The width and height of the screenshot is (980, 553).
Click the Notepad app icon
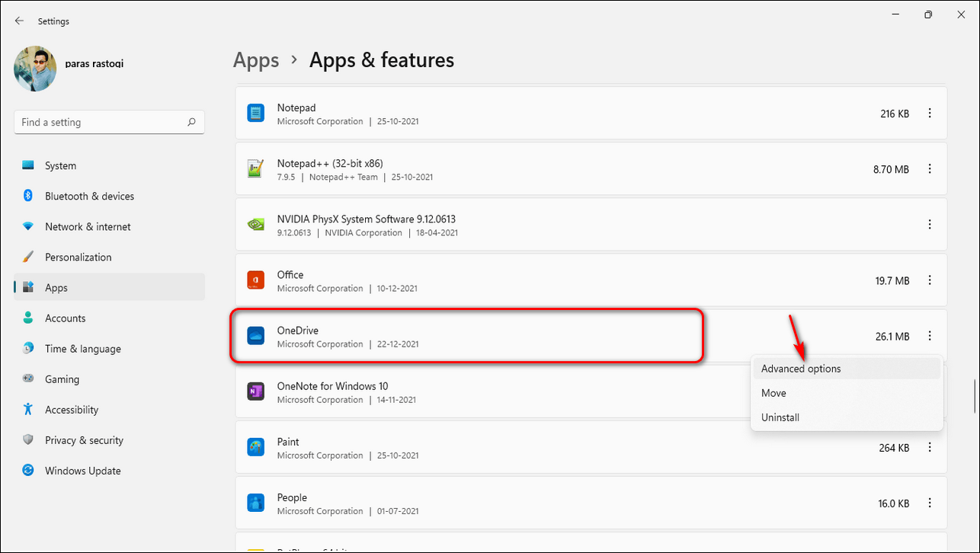[x=255, y=113]
